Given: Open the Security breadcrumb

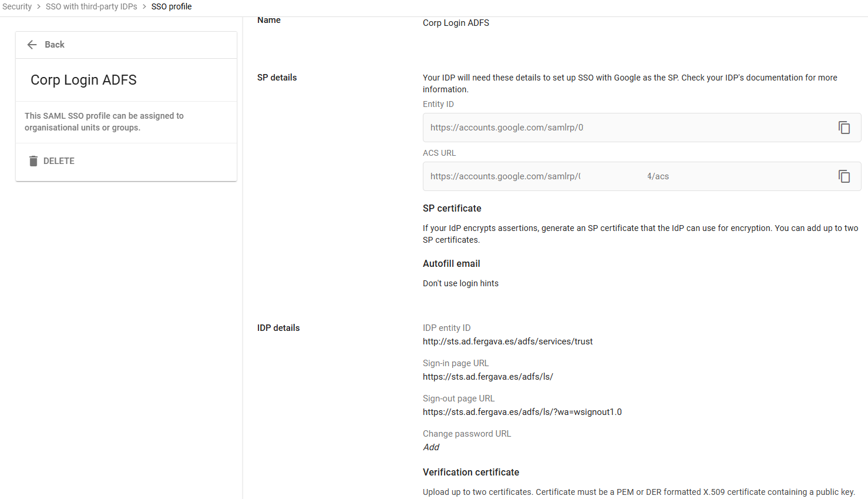Looking at the screenshot, I should [17, 6].
